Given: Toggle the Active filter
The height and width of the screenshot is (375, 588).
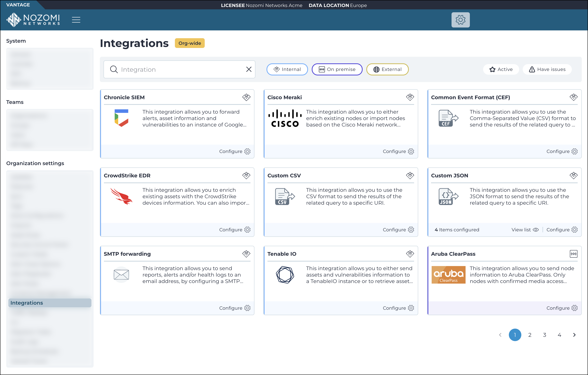Looking at the screenshot, I should [501, 69].
